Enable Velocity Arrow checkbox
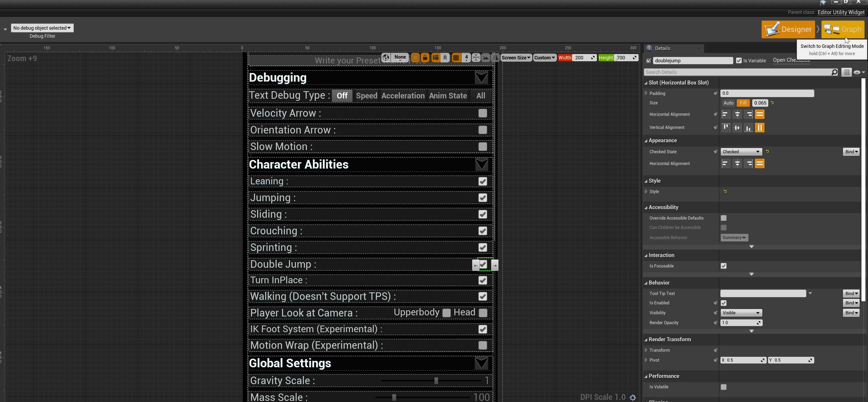The image size is (868, 402). 483,113
